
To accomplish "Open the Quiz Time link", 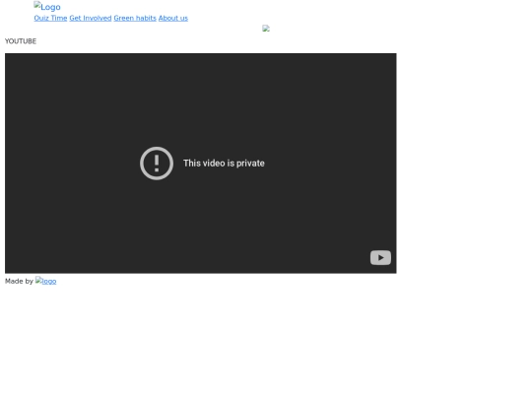I will coord(50,18).
